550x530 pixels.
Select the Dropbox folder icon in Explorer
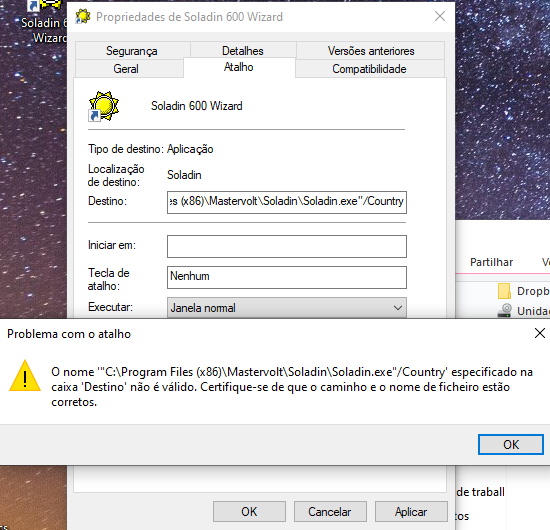point(504,291)
